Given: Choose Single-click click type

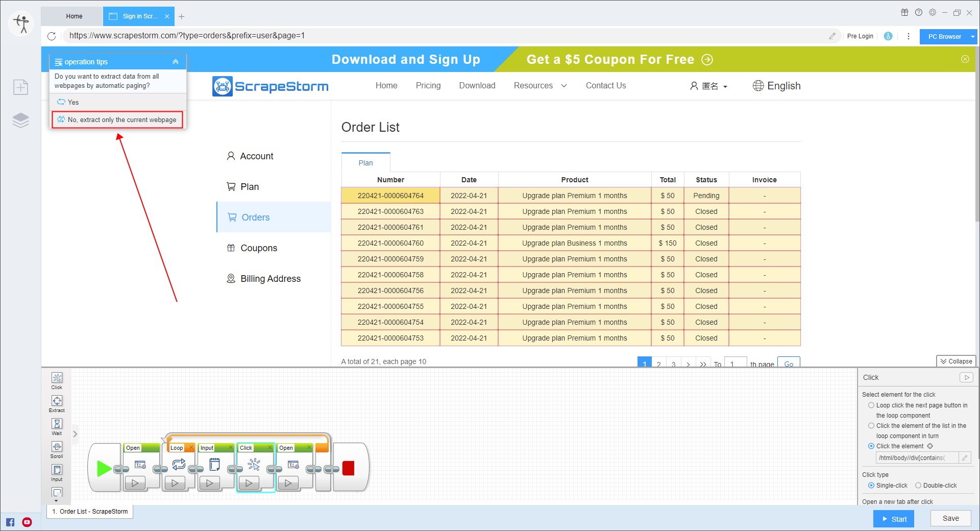Looking at the screenshot, I should [x=871, y=486].
